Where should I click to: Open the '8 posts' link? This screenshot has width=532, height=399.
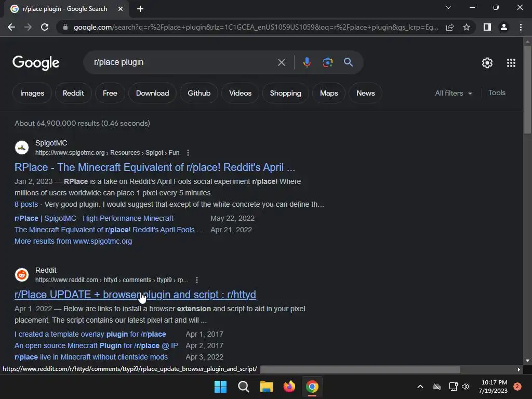pyautogui.click(x=26, y=204)
